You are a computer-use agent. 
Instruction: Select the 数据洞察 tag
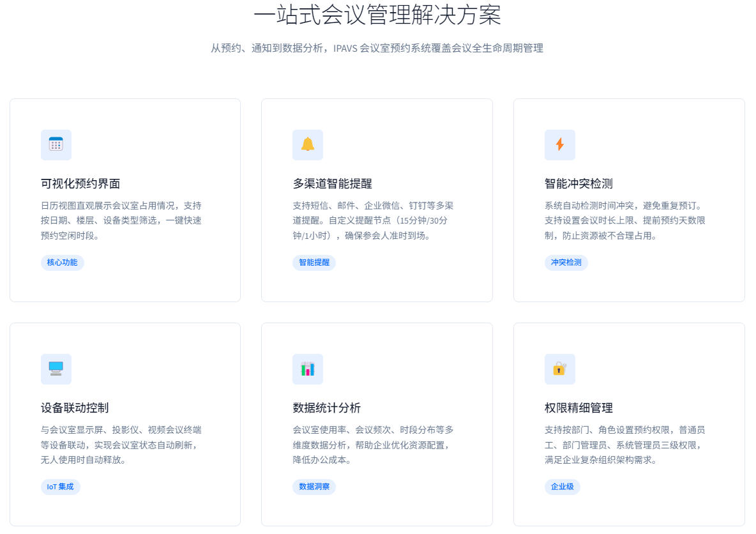click(314, 487)
